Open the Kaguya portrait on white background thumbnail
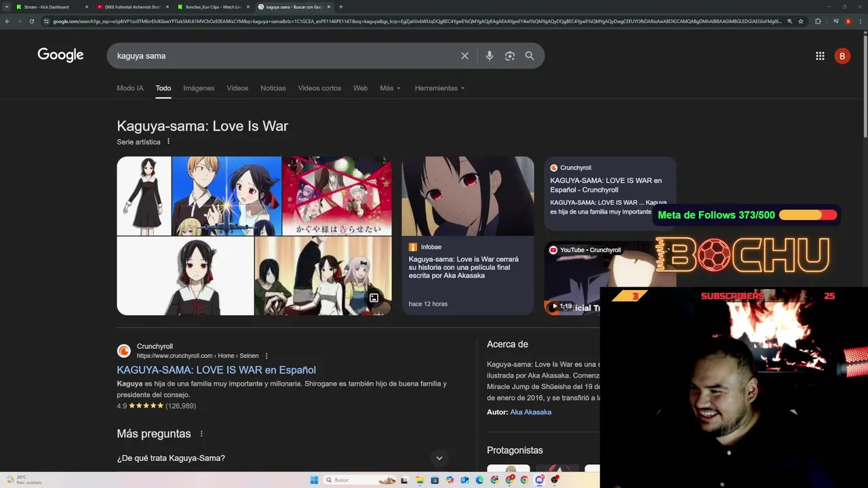 pos(185,276)
